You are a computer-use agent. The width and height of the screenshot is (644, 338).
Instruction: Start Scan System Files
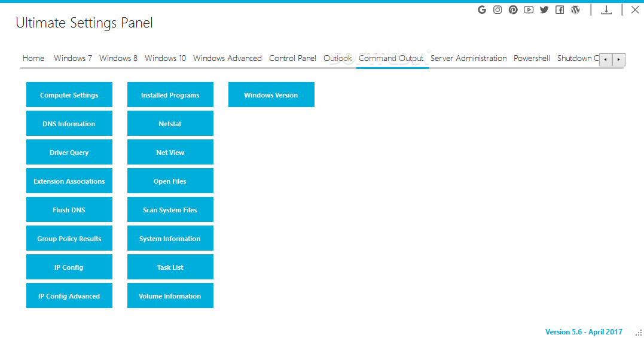(170, 209)
